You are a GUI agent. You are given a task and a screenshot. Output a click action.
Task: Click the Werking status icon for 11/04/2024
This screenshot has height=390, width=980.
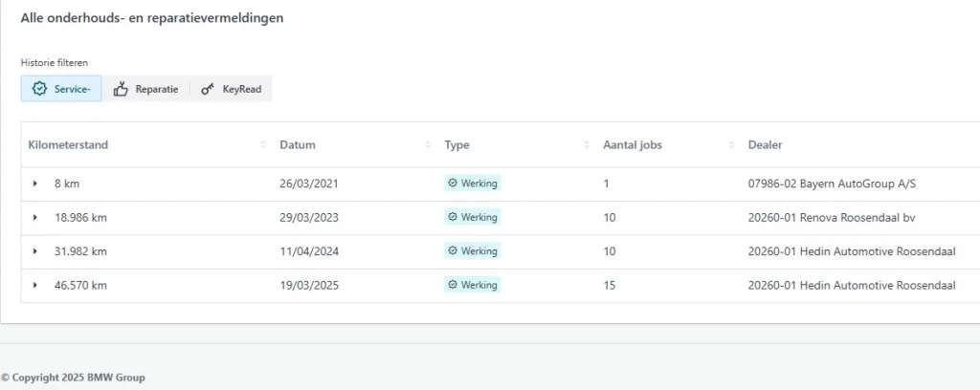pyautogui.click(x=453, y=251)
